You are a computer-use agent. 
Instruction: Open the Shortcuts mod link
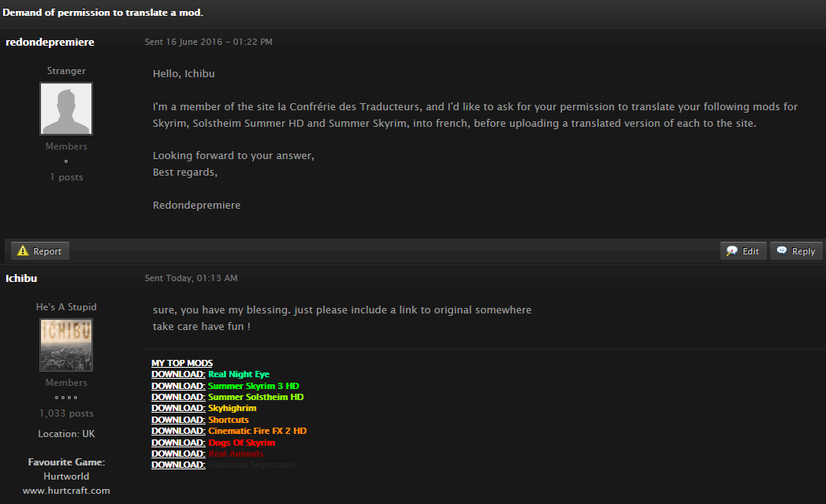(x=228, y=420)
